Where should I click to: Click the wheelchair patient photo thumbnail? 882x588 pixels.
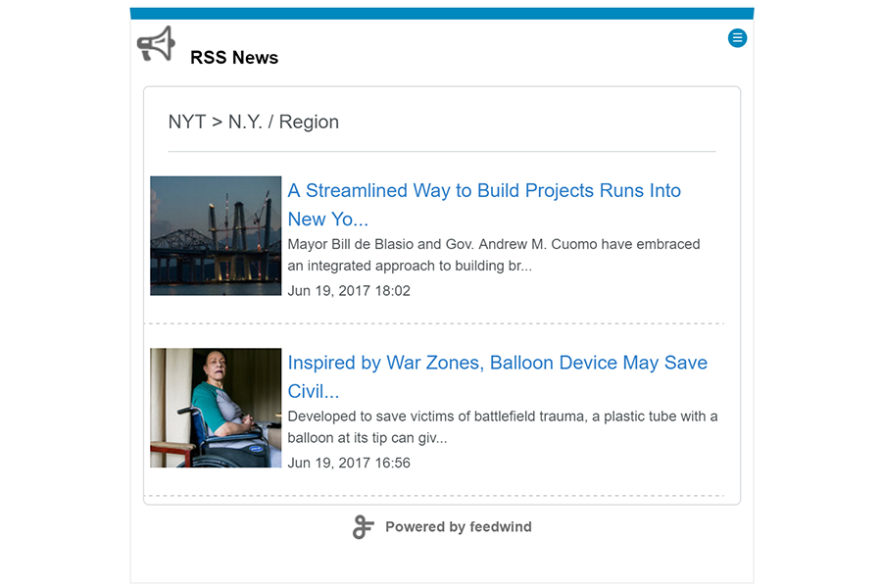tap(216, 408)
